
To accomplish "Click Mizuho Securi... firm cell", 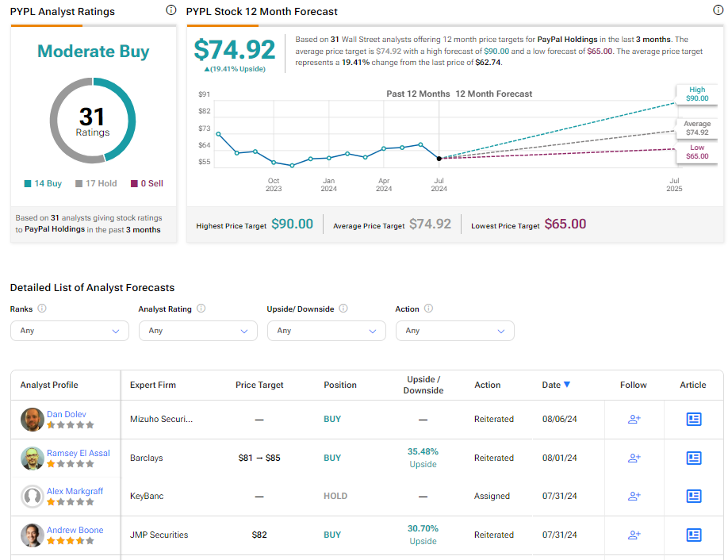I will (x=161, y=420).
